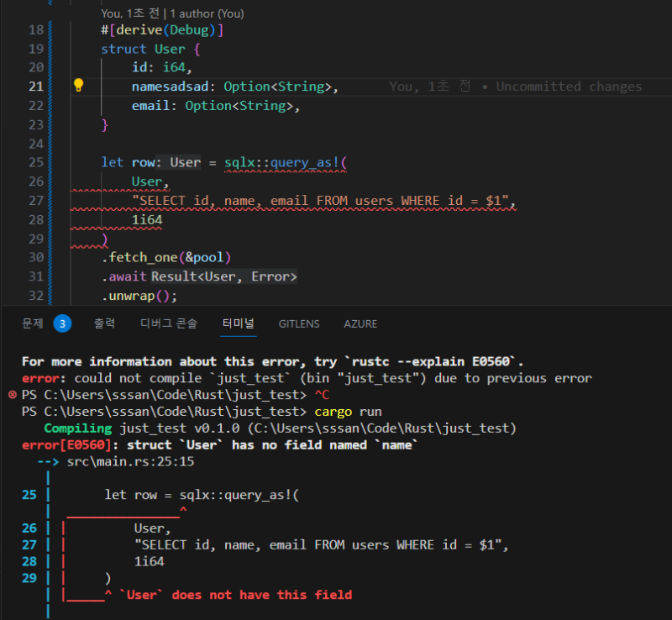Click the 'Uncommitted changes' inline blame annotation

coord(569,87)
